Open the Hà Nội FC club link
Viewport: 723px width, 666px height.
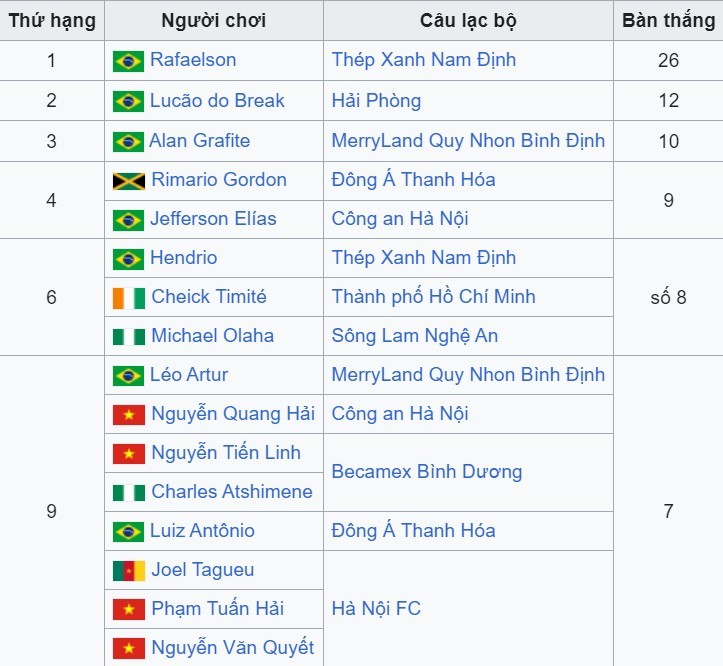point(376,608)
